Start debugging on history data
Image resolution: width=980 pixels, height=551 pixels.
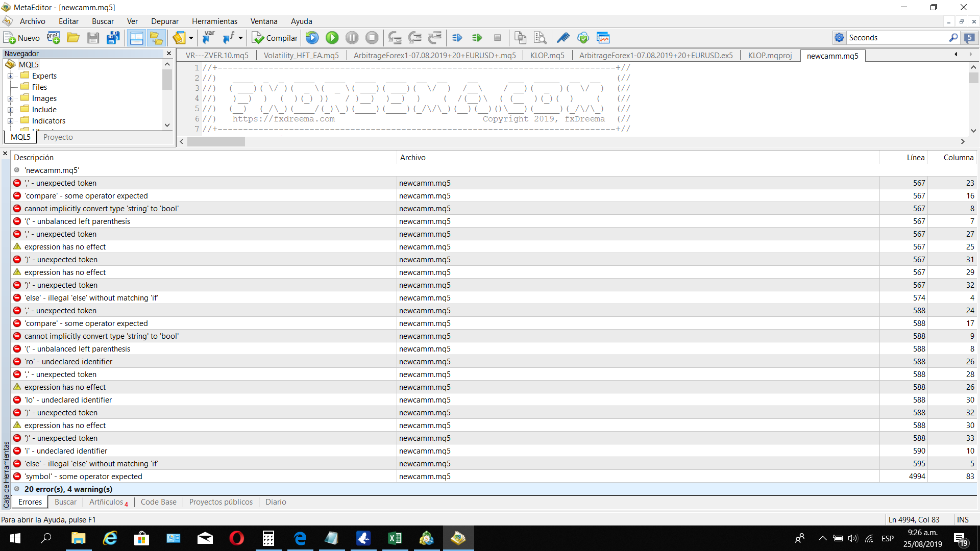point(312,38)
